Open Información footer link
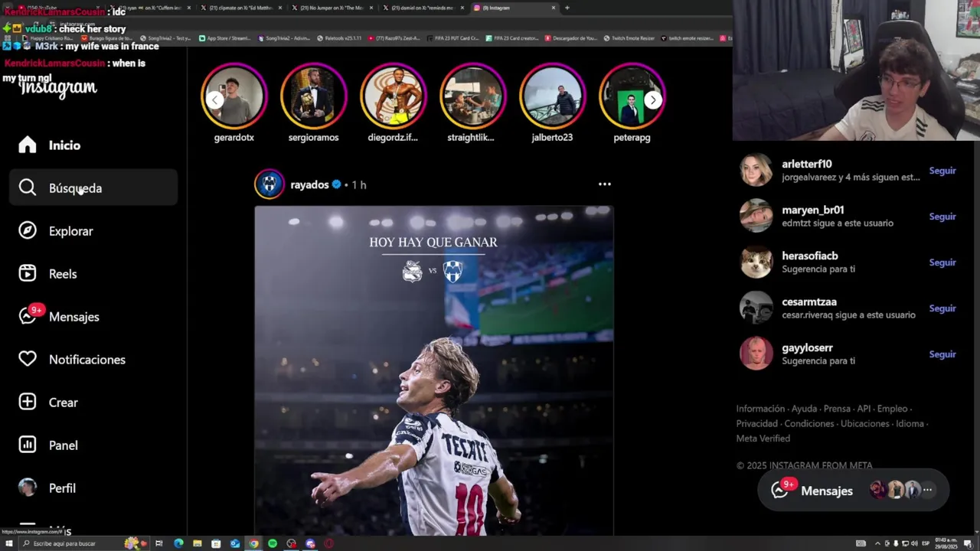980x551 pixels. pos(760,409)
